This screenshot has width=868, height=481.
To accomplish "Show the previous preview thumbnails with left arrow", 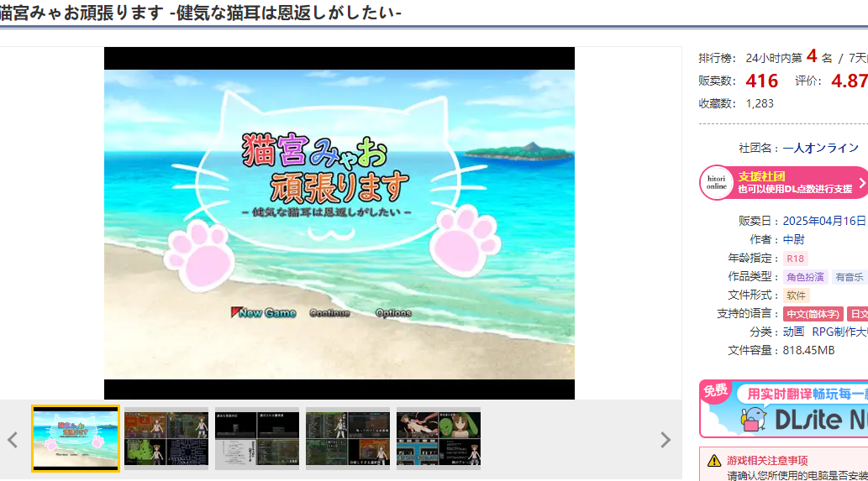I will coord(13,439).
